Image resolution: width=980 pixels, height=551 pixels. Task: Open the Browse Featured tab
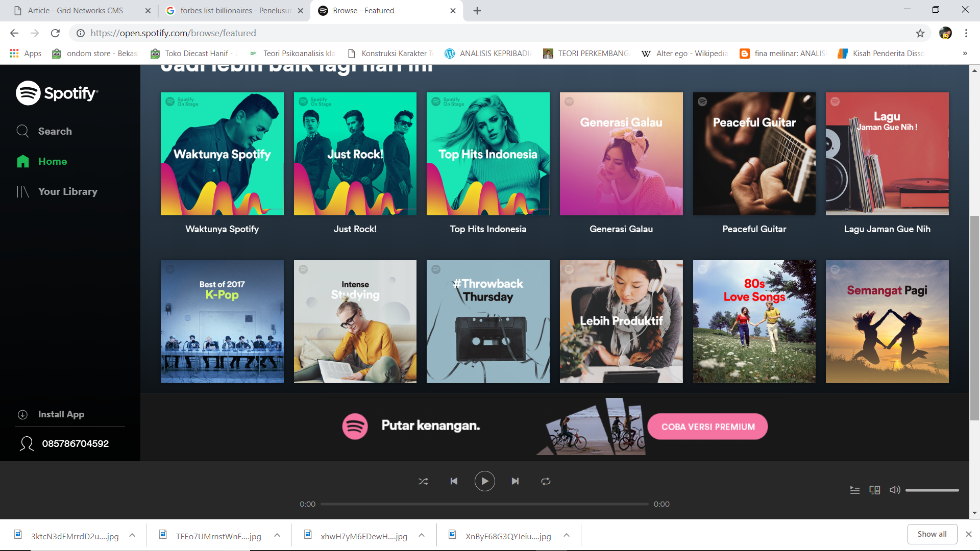[x=387, y=11]
